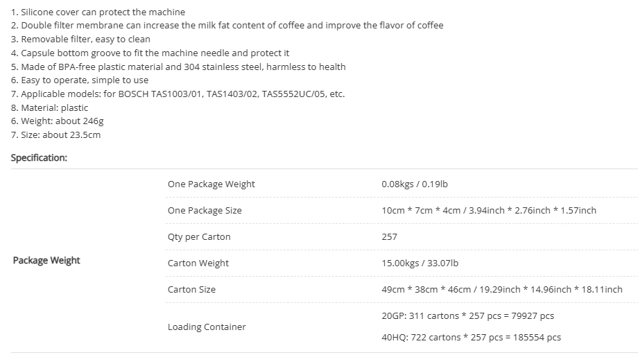Click the 40HQ container loading line
The width and height of the screenshot is (638, 364).
pos(471,338)
